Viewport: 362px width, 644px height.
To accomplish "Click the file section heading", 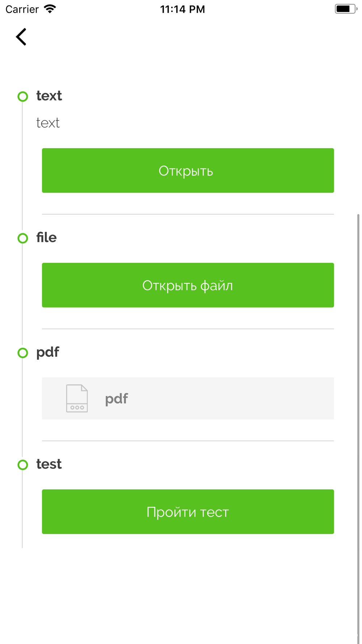I will (46, 237).
